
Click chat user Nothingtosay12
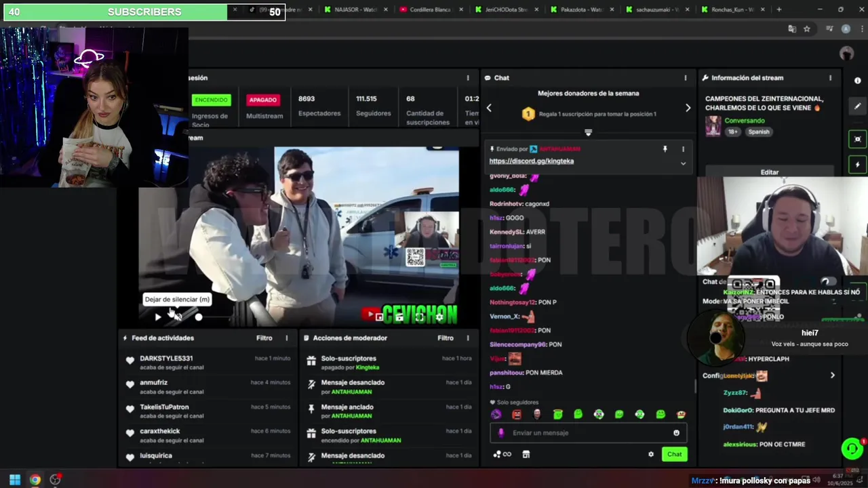coord(512,302)
